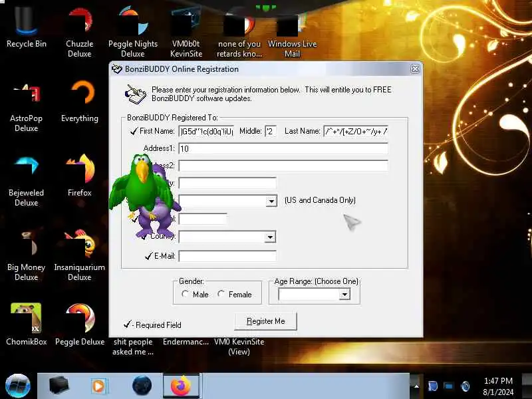Expand the state dropdown (US and Canada Only)
The height and width of the screenshot is (399, 532).
[271, 201]
